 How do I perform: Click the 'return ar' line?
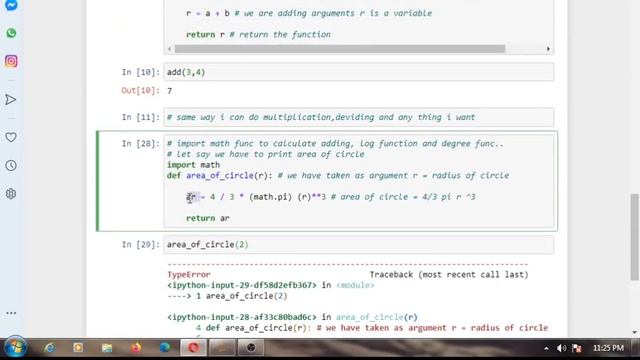(x=208, y=218)
